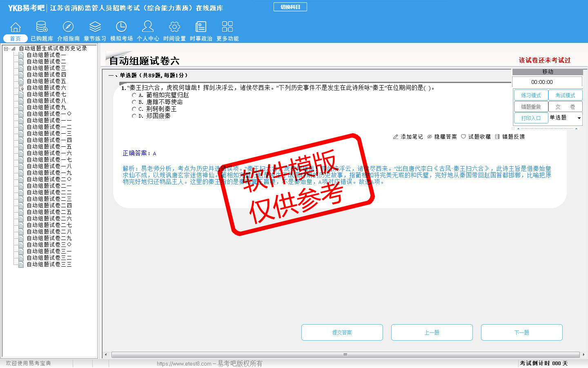
Task: Go to next question with 下一题
Action: click(x=522, y=332)
